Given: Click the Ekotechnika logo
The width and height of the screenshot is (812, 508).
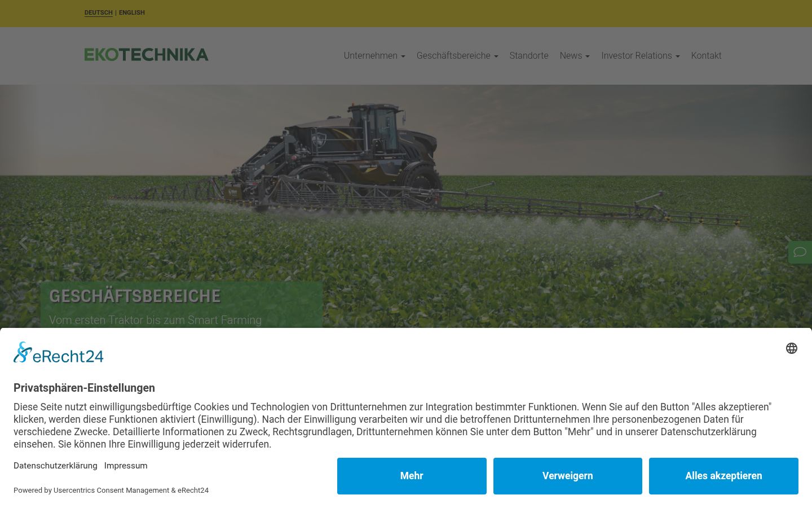Looking at the screenshot, I should click(147, 55).
